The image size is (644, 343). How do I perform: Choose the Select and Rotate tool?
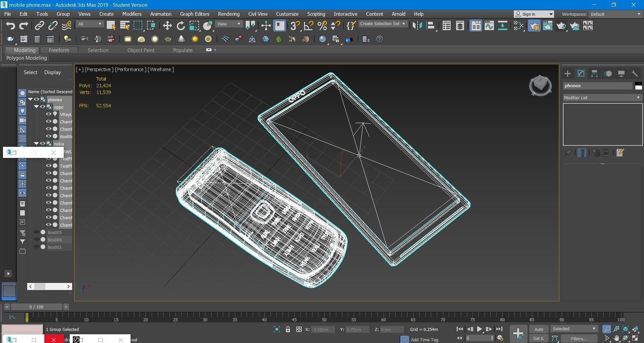point(181,26)
